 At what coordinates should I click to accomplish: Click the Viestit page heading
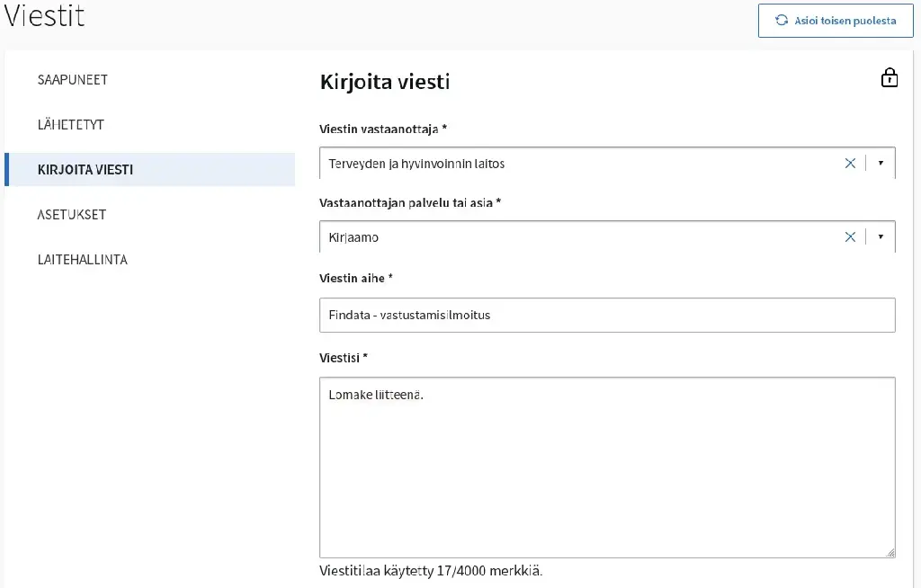[45, 16]
